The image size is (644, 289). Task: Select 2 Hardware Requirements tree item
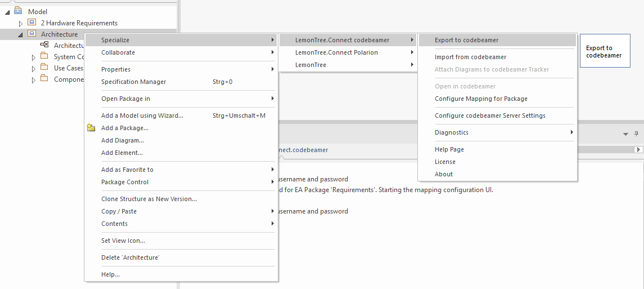79,23
